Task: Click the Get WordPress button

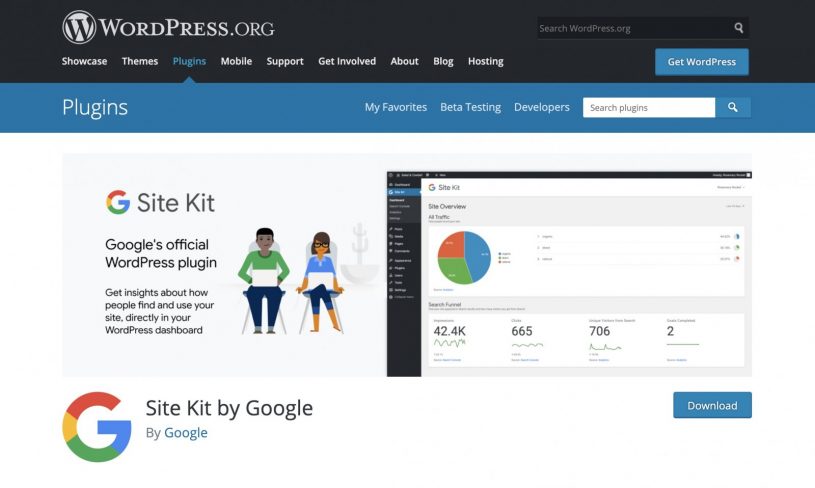Action: coord(702,62)
